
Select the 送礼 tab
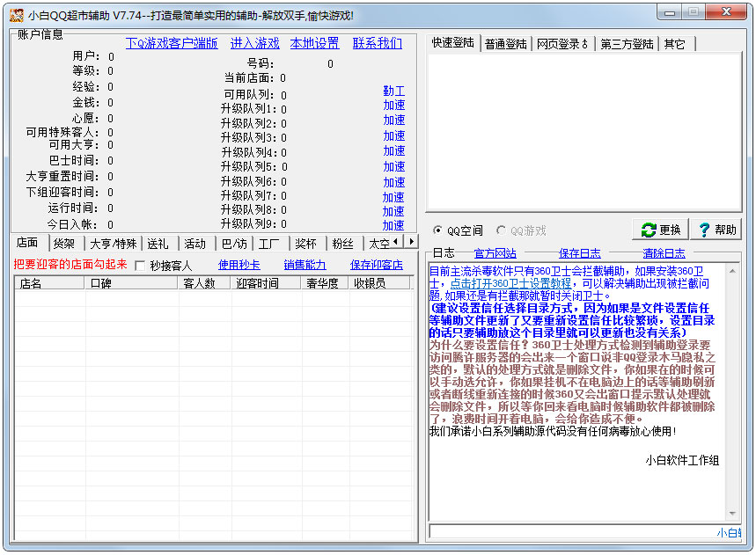coord(158,244)
